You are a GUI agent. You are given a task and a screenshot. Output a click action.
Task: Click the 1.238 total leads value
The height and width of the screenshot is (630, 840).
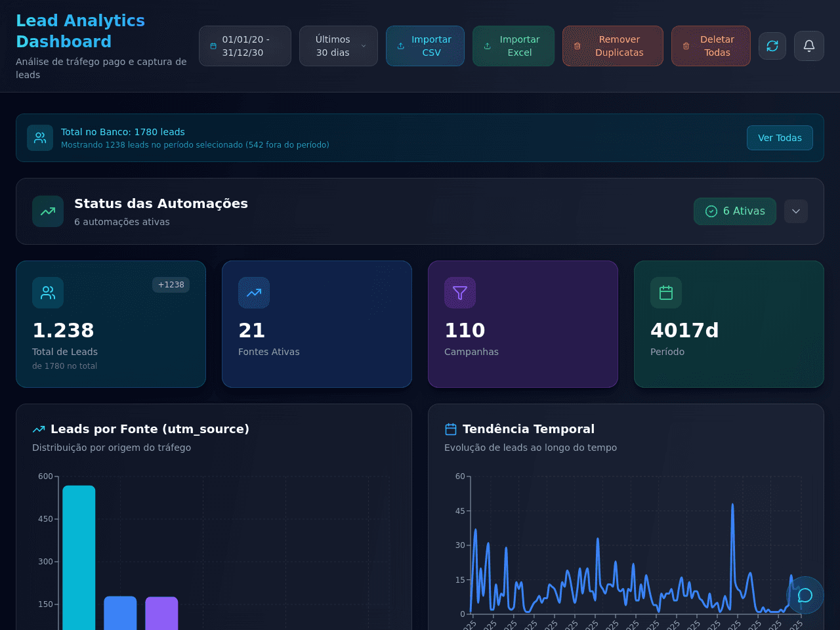coord(63,330)
